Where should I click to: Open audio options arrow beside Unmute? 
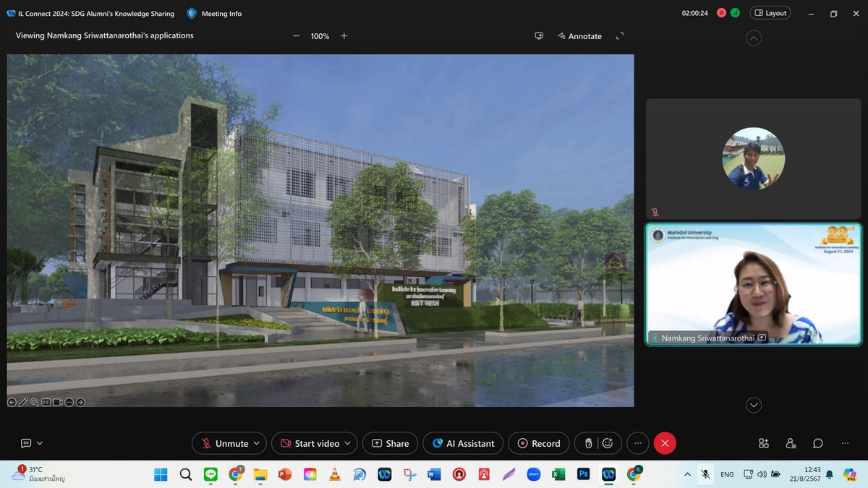point(258,443)
